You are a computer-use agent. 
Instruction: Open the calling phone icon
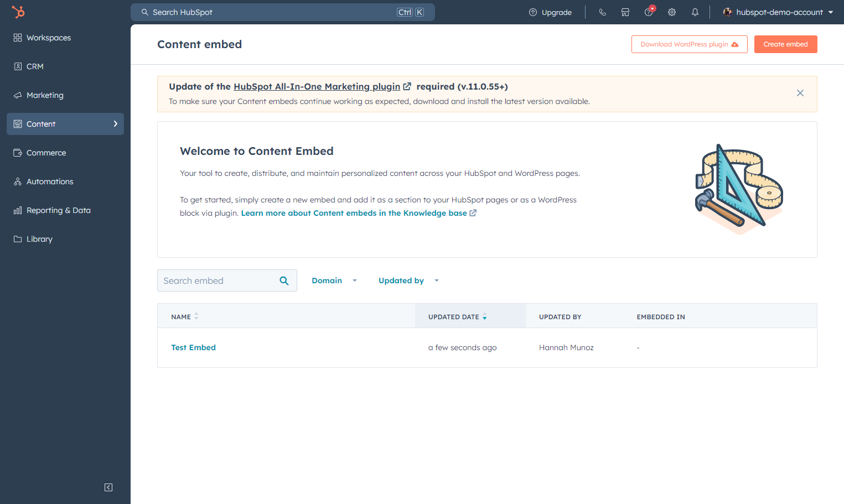click(x=602, y=12)
